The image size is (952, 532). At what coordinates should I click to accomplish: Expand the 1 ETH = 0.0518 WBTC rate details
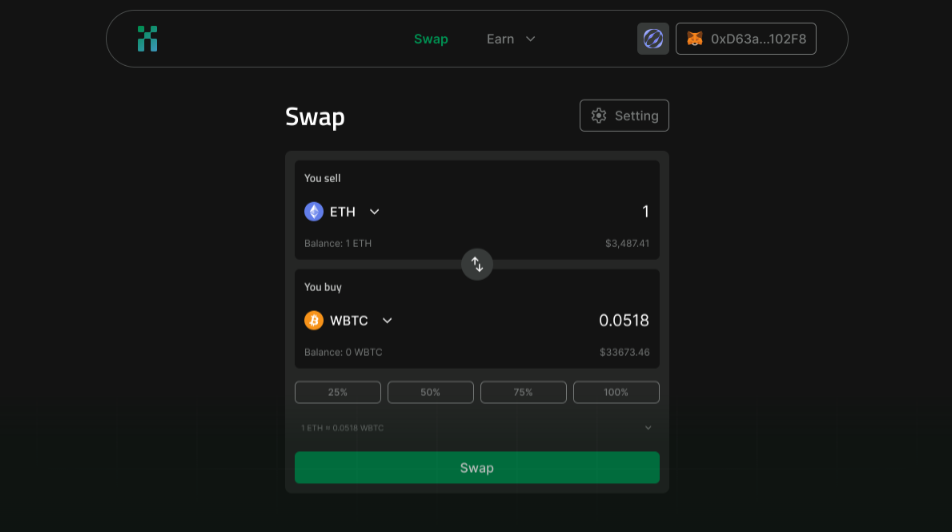648,428
